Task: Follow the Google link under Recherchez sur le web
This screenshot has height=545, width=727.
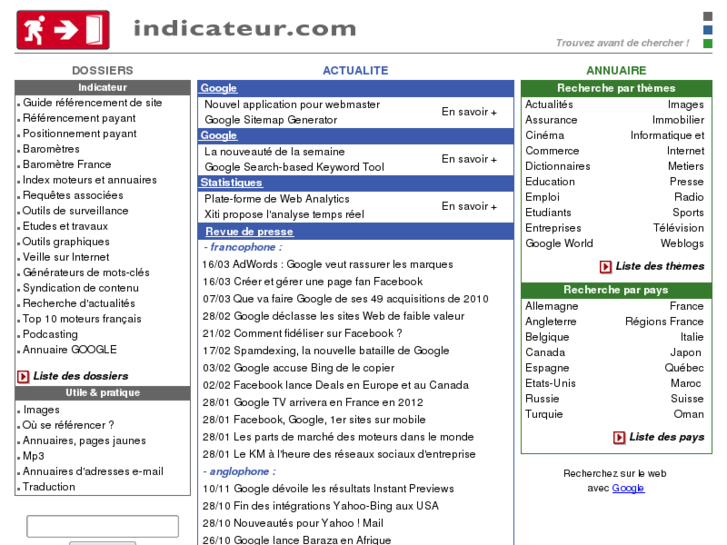Action: point(628,488)
